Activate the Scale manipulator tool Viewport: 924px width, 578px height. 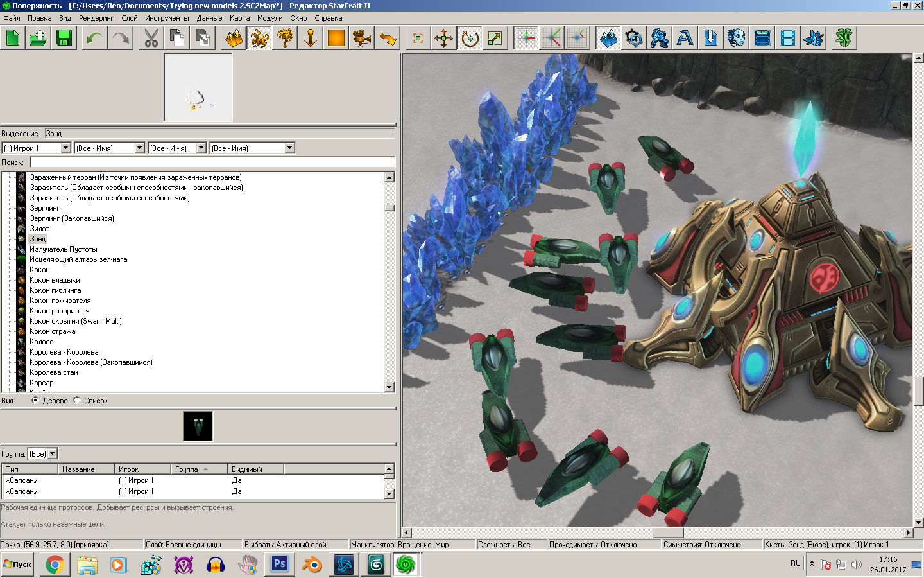495,38
